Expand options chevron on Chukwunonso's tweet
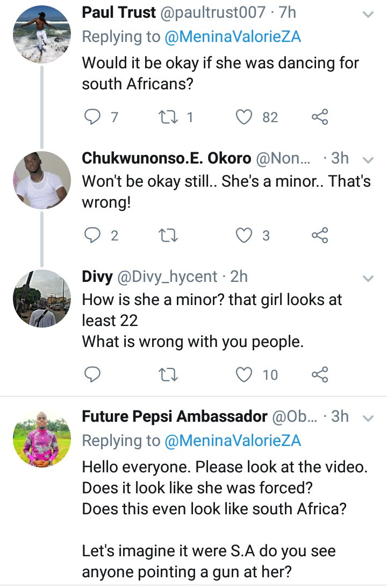This screenshot has height=588, width=387. coord(368,160)
